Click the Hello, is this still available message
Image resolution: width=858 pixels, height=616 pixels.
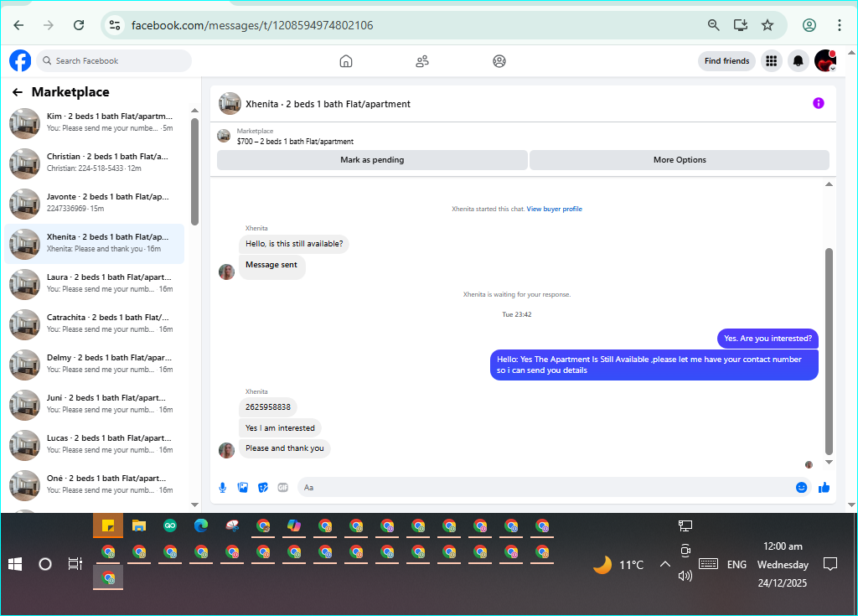(294, 244)
